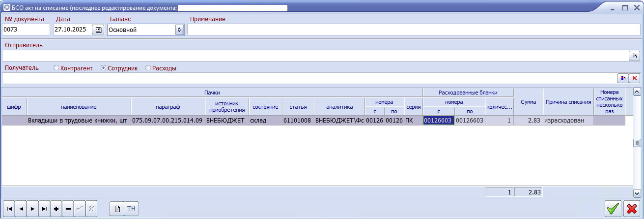Jump to the last record
This screenshot has width=644, height=219.
[x=44, y=209]
